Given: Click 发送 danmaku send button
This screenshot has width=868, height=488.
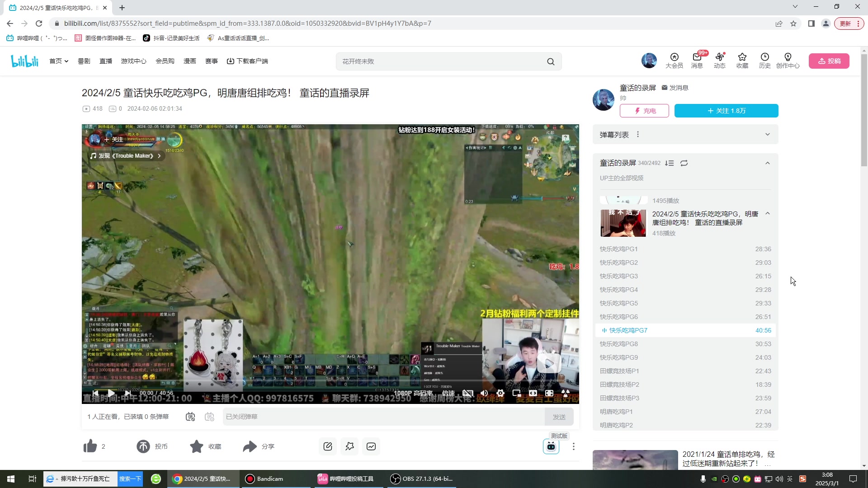Looking at the screenshot, I should (x=559, y=417).
